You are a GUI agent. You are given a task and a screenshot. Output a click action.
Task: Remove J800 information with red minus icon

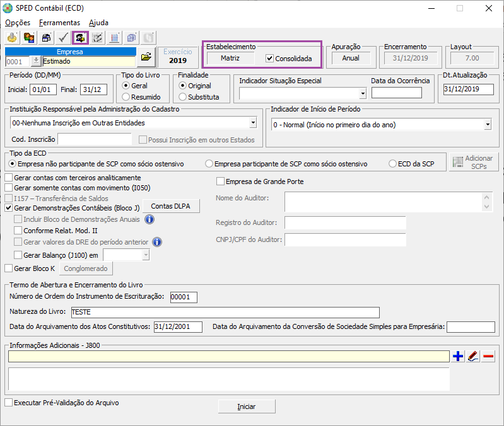[488, 356]
